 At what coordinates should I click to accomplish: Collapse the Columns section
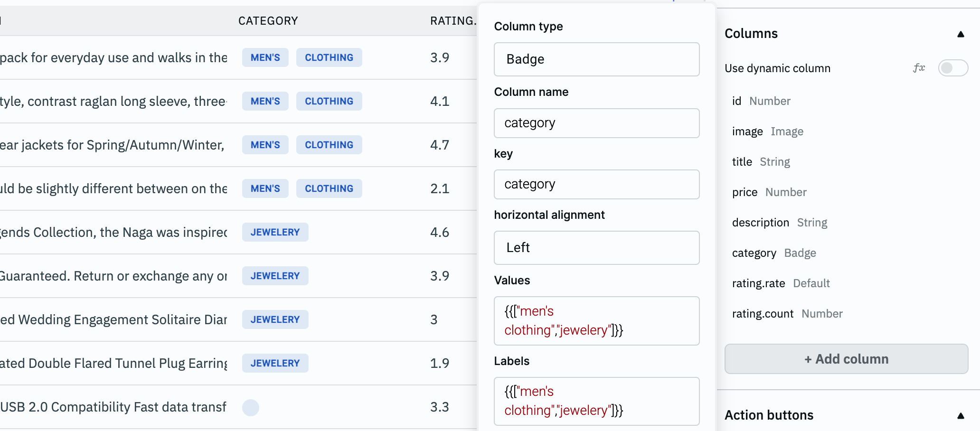(961, 34)
